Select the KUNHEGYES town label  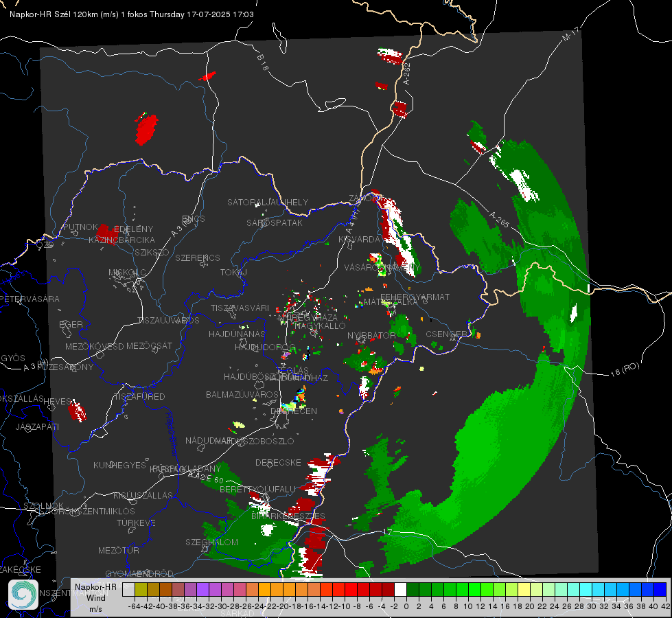click(119, 466)
